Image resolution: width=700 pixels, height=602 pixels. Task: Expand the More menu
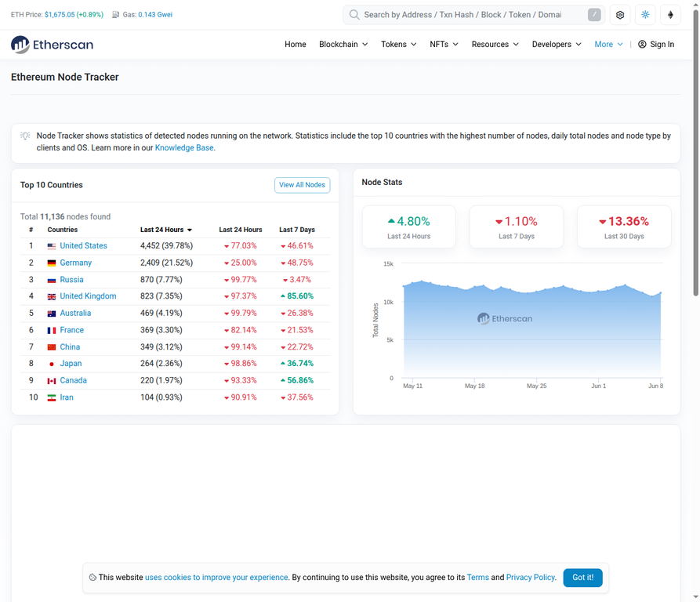pos(608,44)
